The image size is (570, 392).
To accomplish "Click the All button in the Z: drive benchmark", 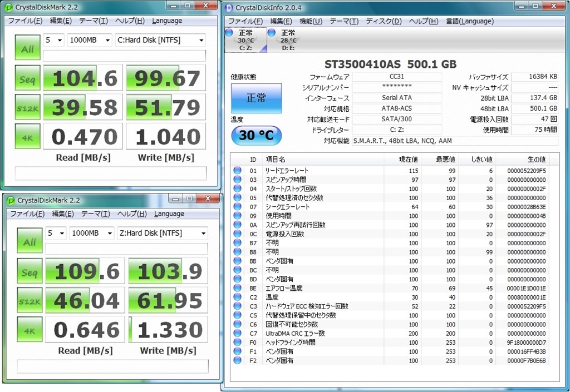I will point(30,242).
